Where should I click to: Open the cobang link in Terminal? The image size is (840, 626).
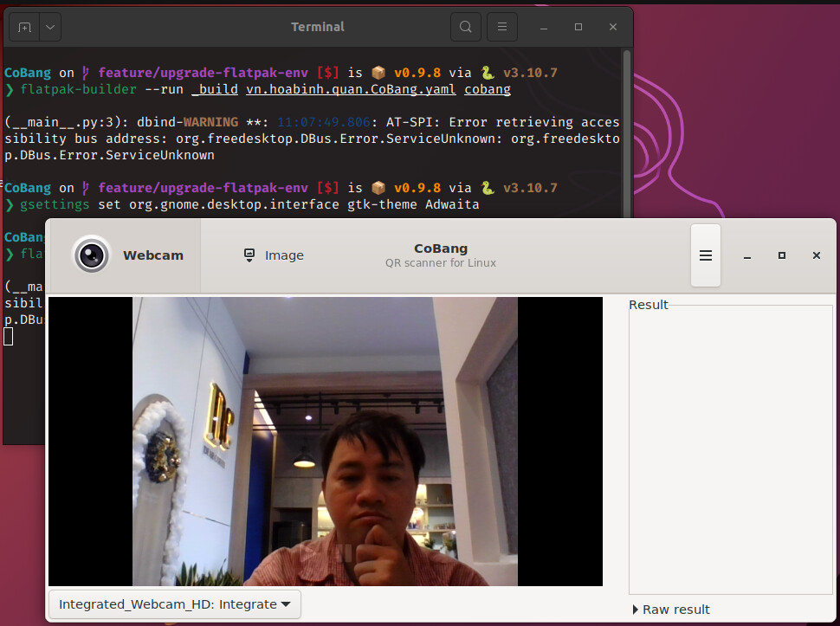tap(487, 89)
